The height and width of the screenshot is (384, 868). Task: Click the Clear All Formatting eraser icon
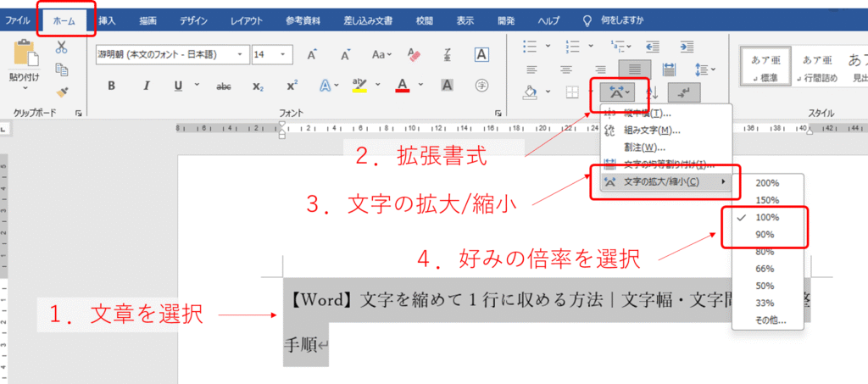click(414, 54)
